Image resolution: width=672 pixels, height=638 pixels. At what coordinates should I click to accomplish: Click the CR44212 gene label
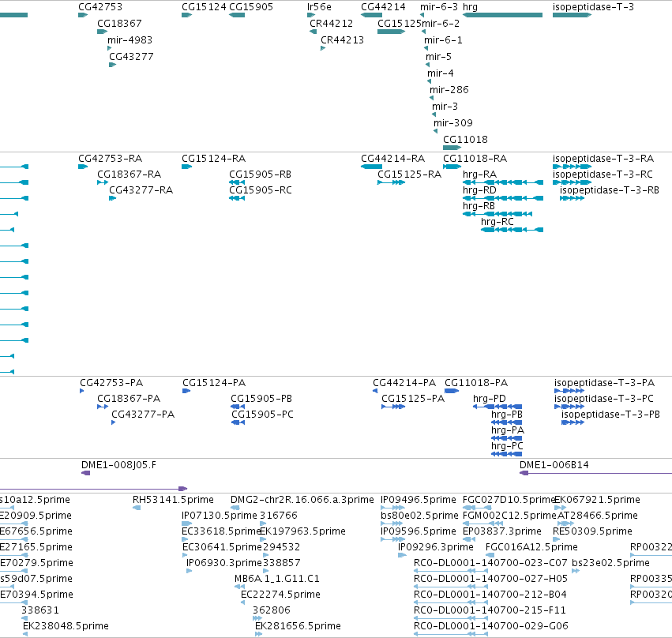pos(332,24)
